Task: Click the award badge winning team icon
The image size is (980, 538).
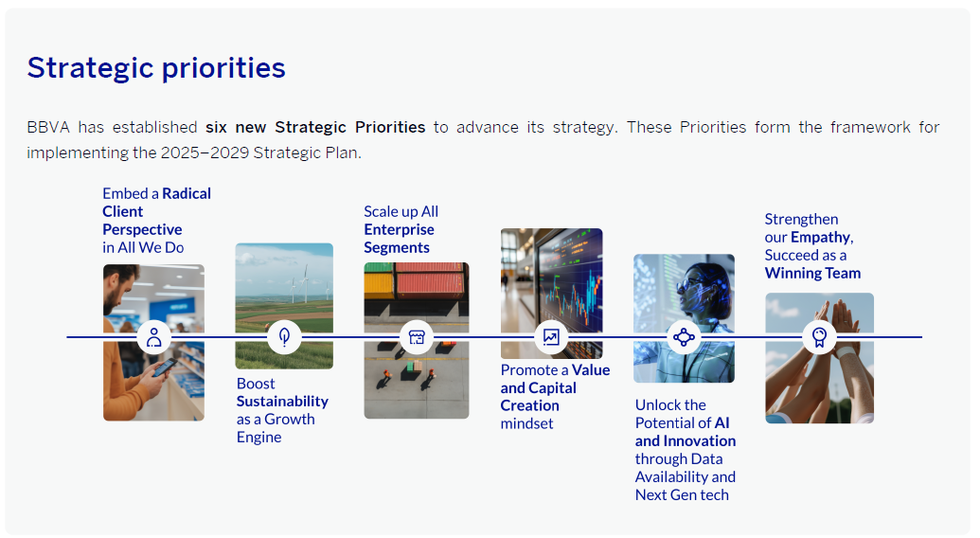Action: [x=819, y=337]
